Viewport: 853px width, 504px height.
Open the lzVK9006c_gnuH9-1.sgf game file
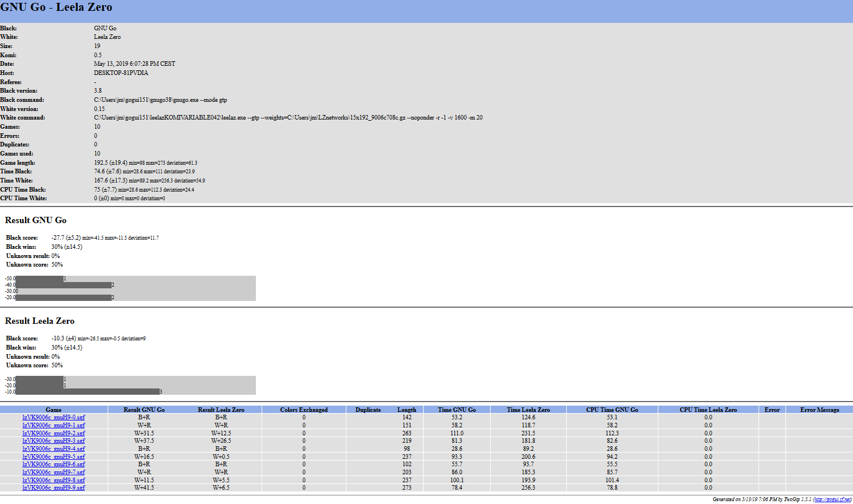click(54, 426)
